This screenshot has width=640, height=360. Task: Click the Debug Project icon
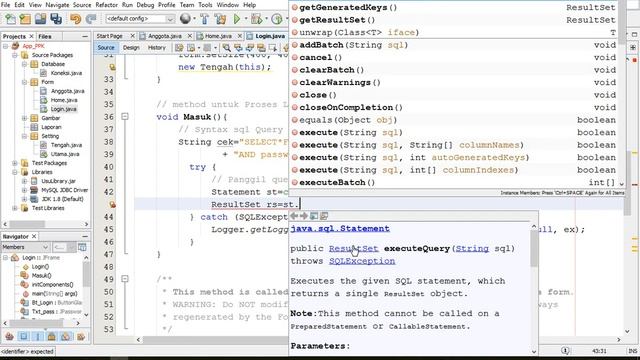(x=257, y=19)
